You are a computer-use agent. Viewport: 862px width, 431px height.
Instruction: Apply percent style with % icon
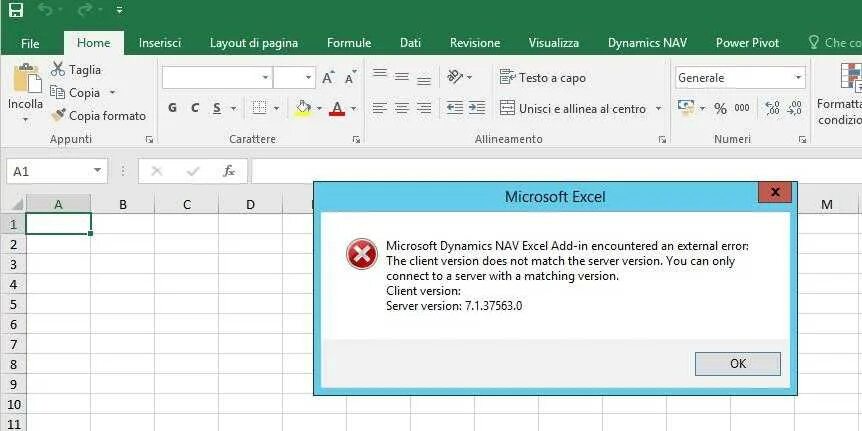coord(721,108)
